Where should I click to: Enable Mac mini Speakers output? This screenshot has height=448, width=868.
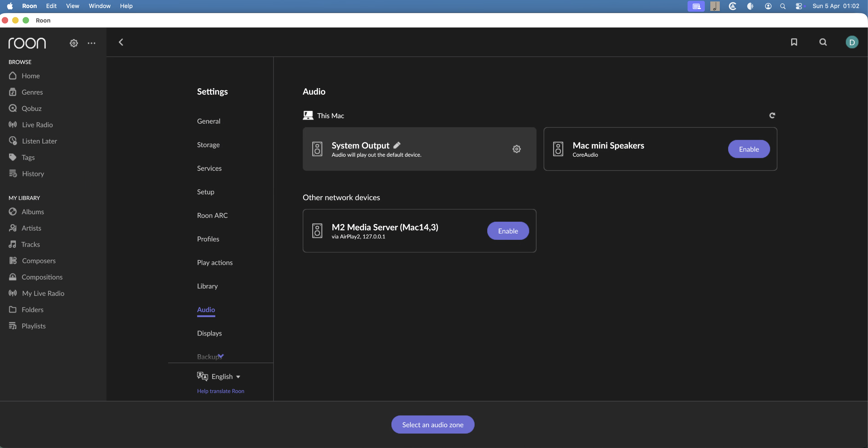pos(749,149)
